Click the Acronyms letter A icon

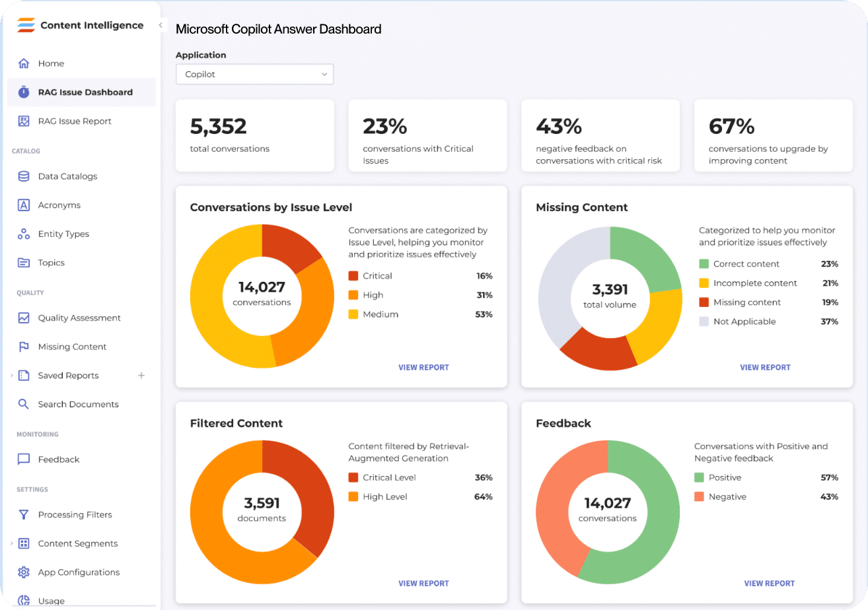(24, 205)
